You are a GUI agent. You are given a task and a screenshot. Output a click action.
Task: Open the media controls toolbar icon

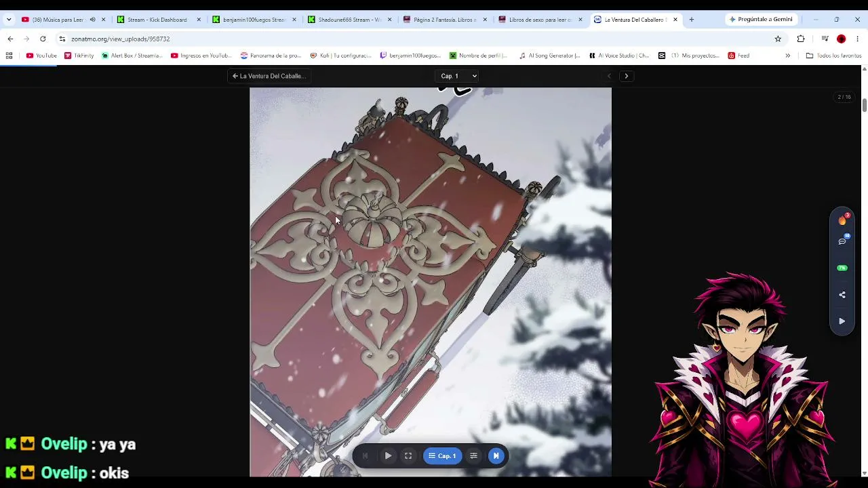coord(825,39)
